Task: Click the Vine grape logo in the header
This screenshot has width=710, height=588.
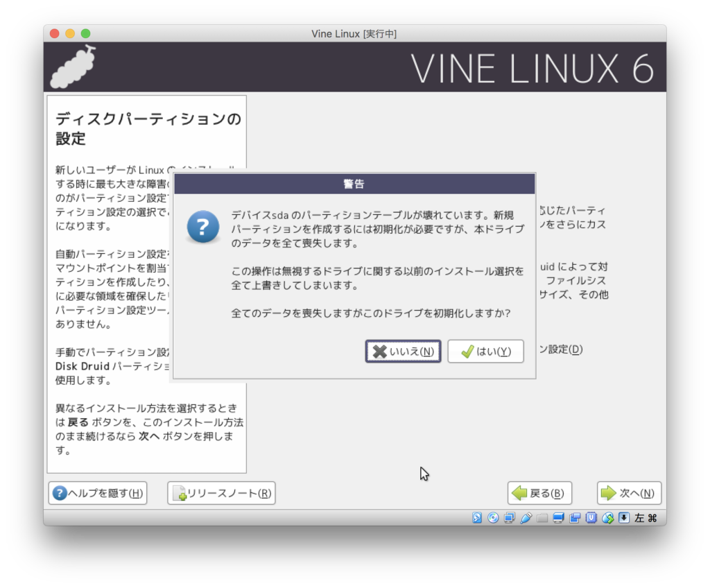Action: pos(73,67)
